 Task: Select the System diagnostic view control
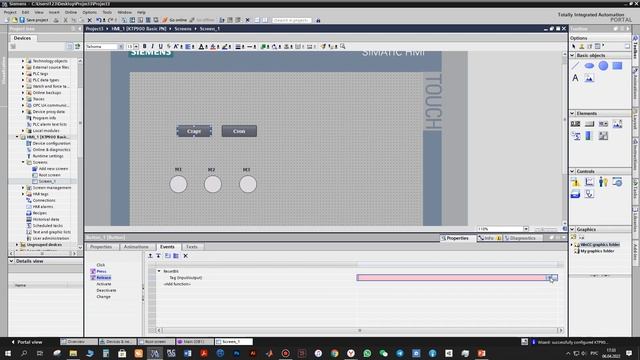[589, 194]
